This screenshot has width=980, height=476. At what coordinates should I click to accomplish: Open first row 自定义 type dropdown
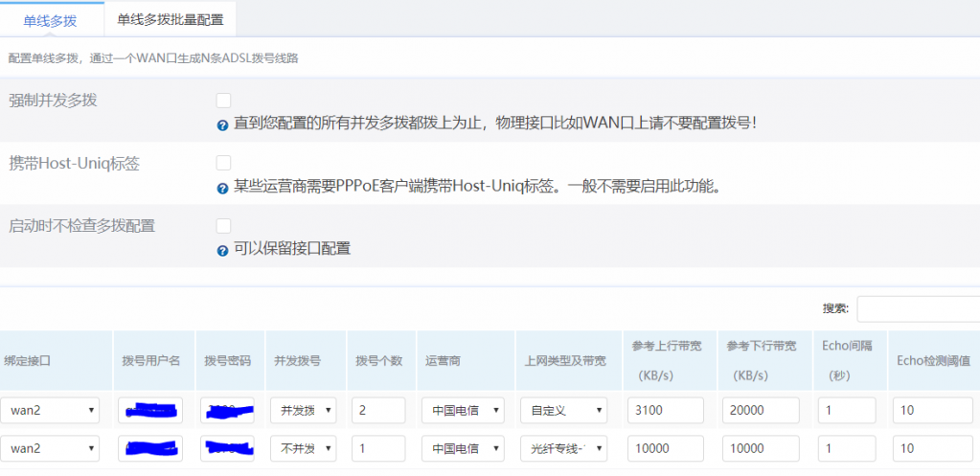click(x=563, y=411)
